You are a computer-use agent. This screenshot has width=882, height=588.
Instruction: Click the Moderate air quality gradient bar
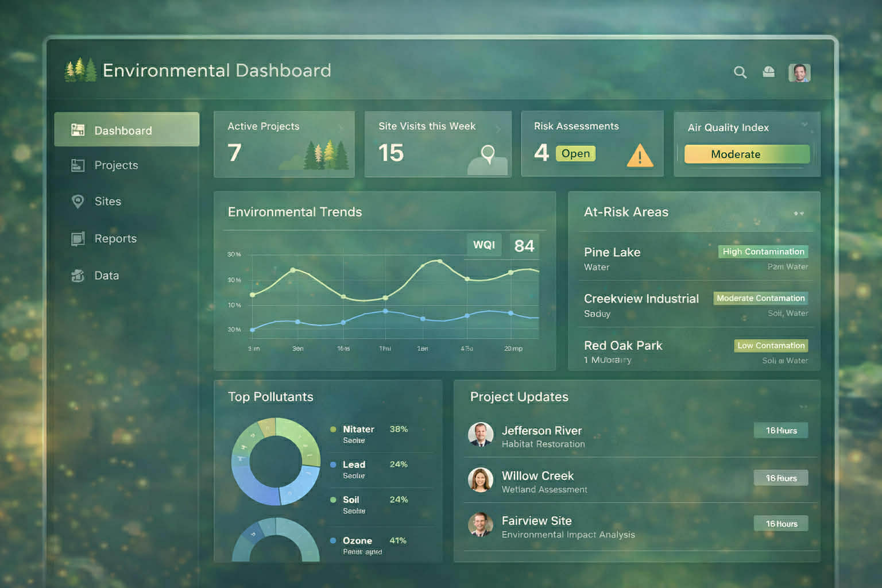click(x=746, y=154)
